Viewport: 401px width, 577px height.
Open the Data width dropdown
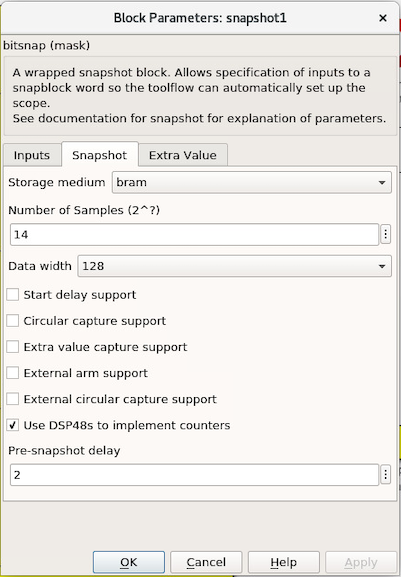click(x=234, y=266)
